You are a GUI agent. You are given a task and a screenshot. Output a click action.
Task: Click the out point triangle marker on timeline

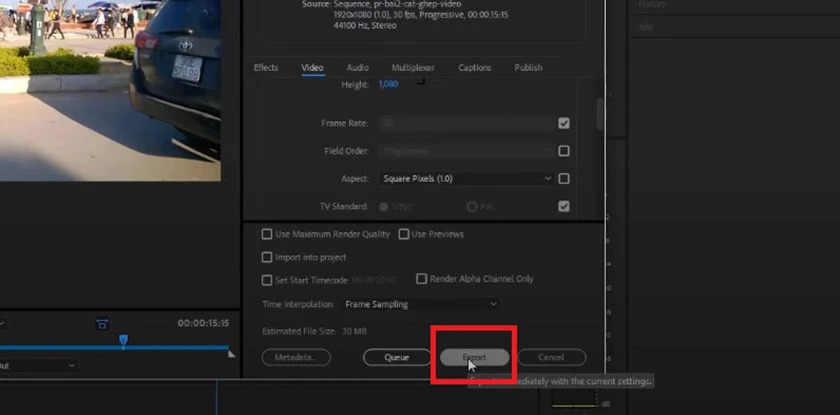(231, 354)
